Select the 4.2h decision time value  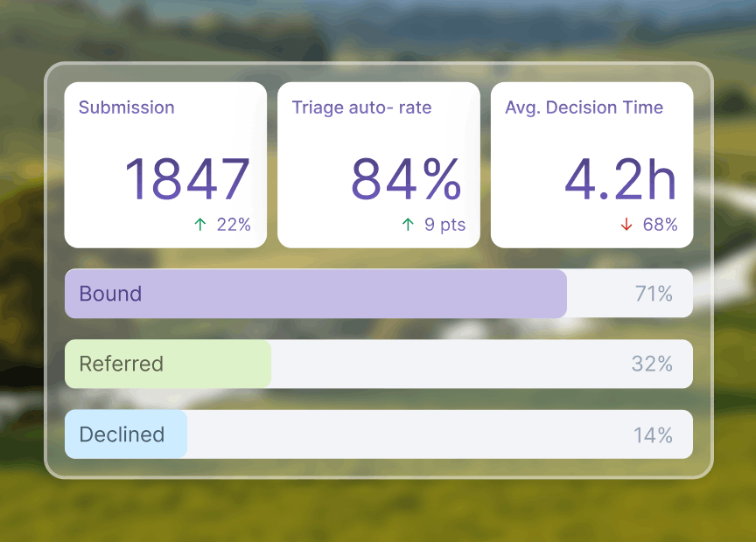[x=620, y=179]
